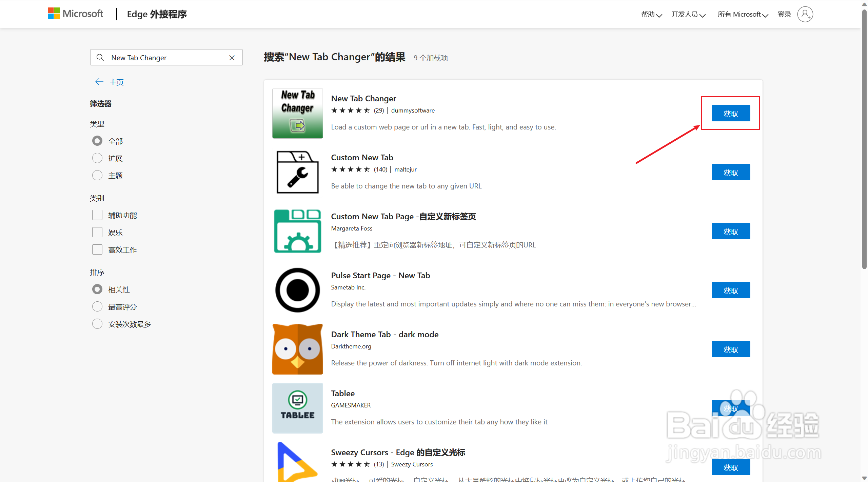Open the New Tab Changer extension icon

tap(297, 113)
